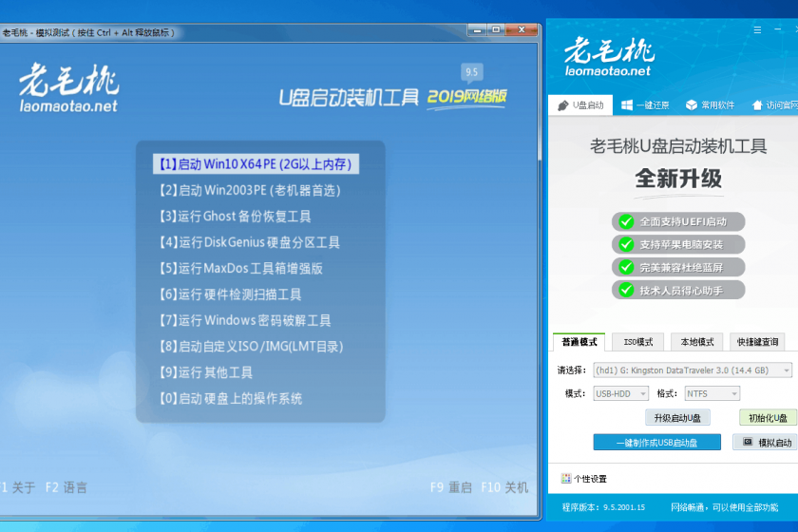
Task: Click the Windows logo icon for 一键还原
Action: tap(627, 105)
